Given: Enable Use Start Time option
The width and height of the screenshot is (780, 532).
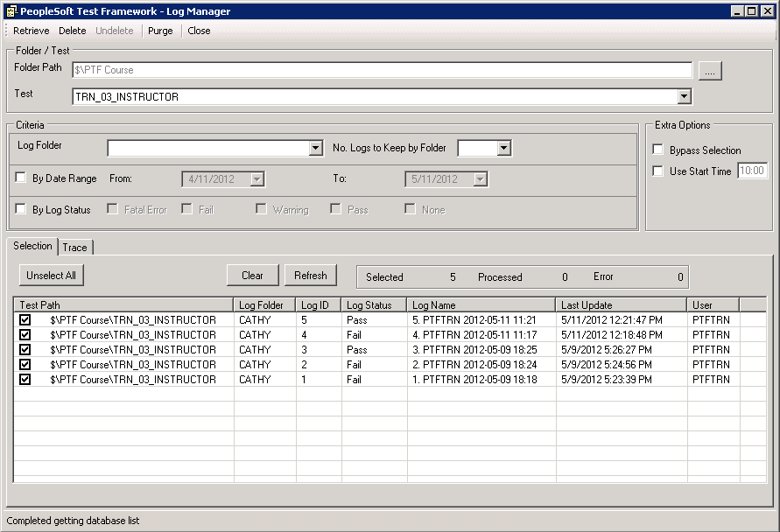Looking at the screenshot, I should pos(658,171).
